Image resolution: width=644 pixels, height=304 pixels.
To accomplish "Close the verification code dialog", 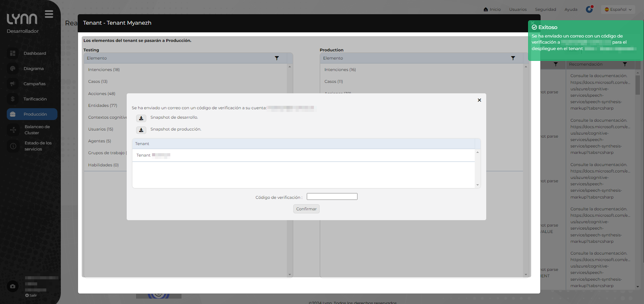I will coord(479,100).
